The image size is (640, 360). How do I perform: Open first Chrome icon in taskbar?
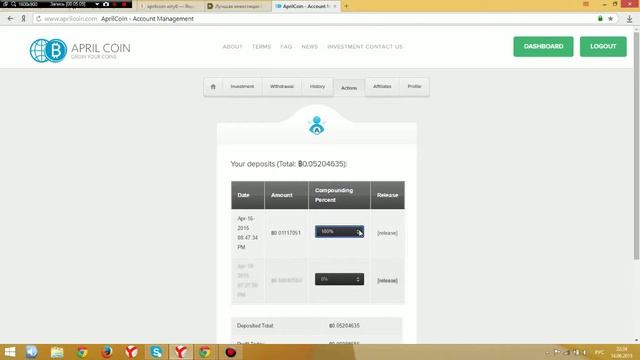(x=82, y=352)
